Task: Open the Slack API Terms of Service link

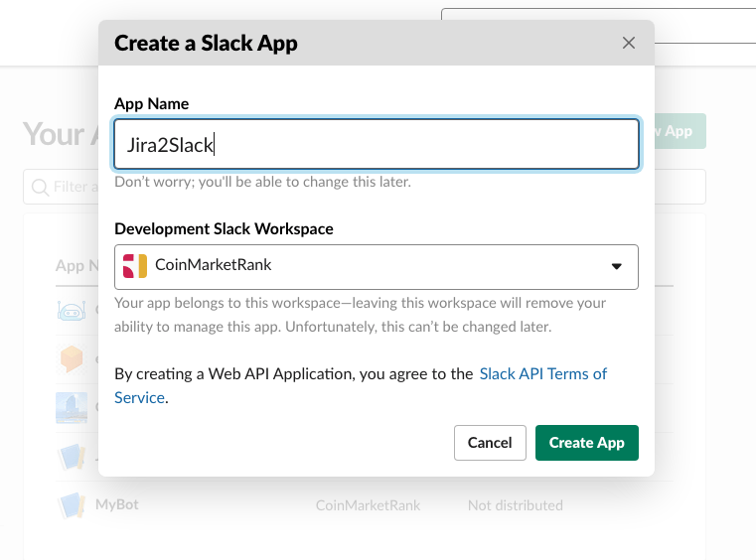Action: point(542,373)
